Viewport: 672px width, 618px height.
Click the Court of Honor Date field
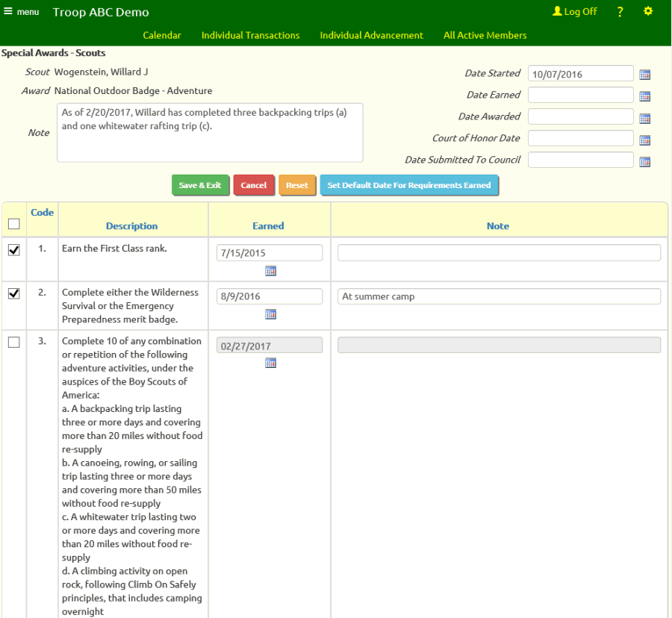[580, 138]
